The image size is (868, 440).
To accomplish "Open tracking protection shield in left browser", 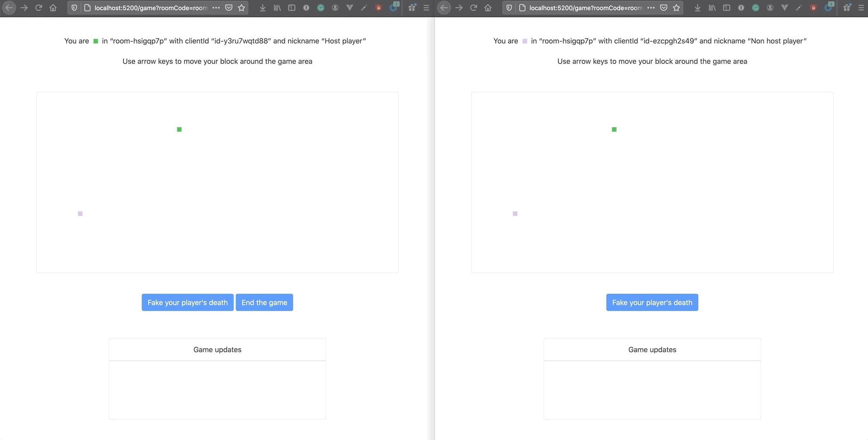I will [74, 8].
